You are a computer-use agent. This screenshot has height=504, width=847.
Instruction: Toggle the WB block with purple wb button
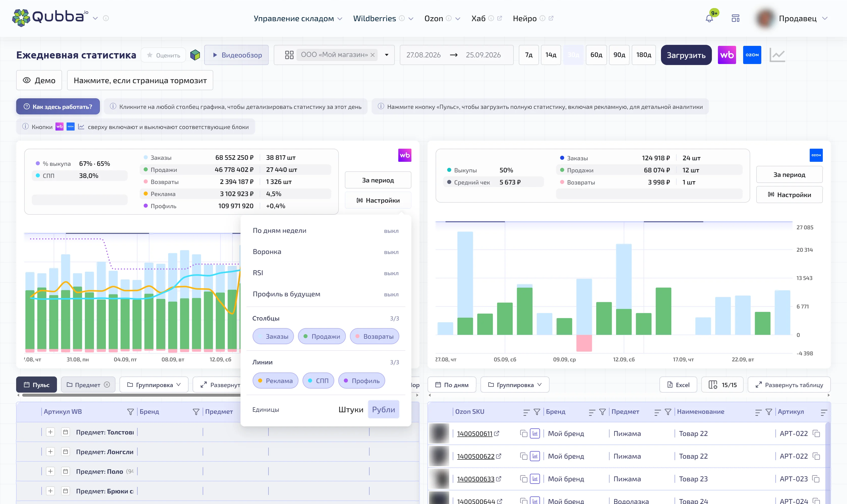click(727, 55)
